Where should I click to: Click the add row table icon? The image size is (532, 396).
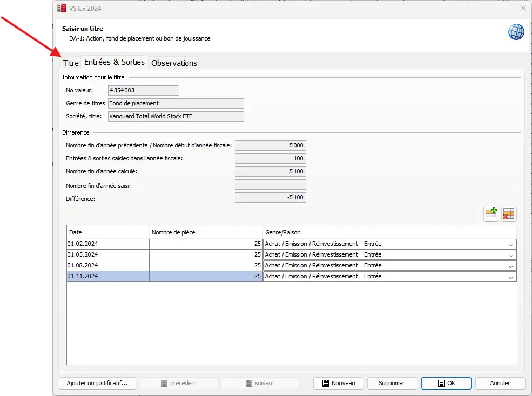[x=490, y=213]
